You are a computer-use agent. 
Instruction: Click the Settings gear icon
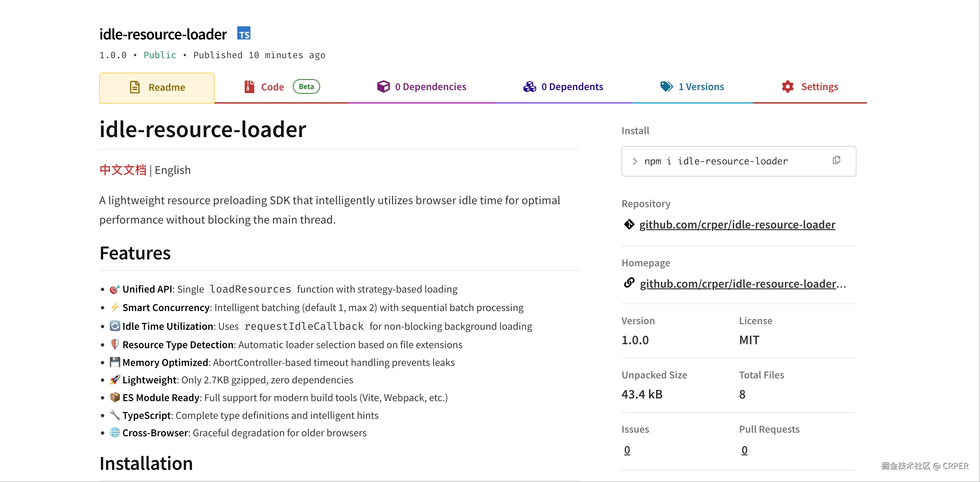point(787,87)
